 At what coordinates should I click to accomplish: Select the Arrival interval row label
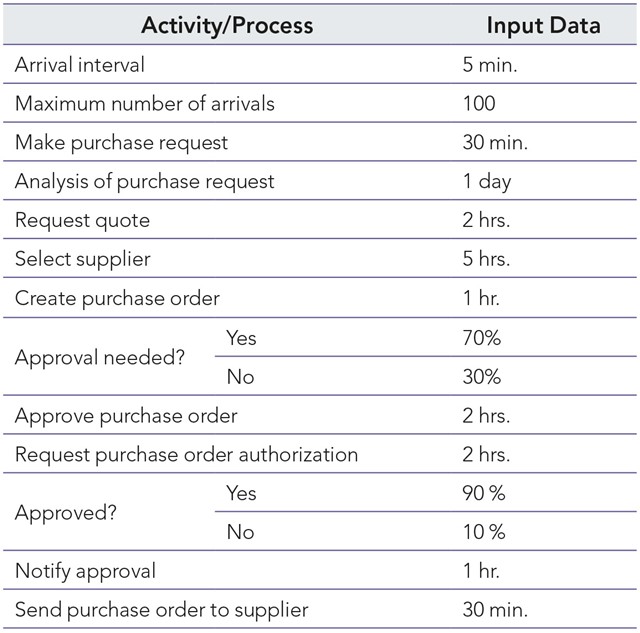coord(80,65)
